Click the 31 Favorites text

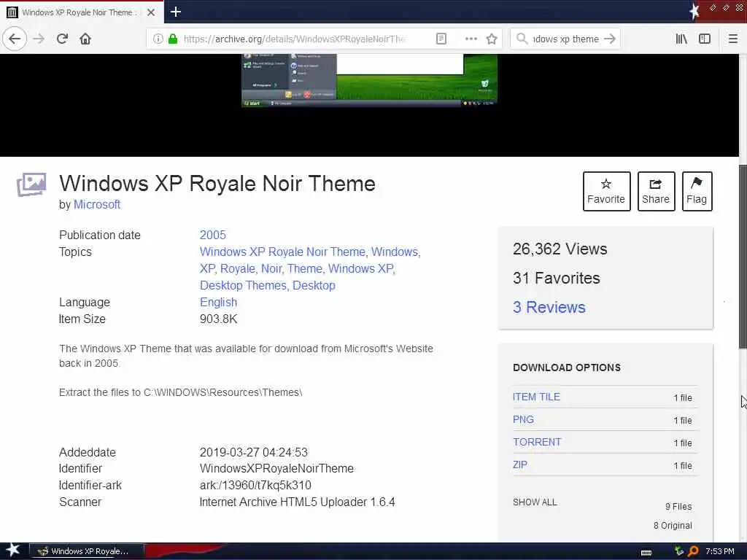click(x=556, y=278)
